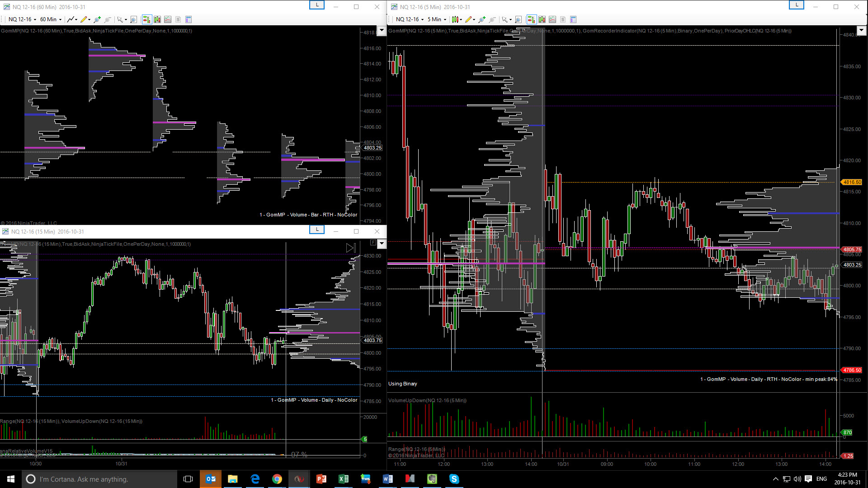Image resolution: width=868 pixels, height=488 pixels.
Task: Click zoom in icon in 5 Min window
Action: (482, 19)
